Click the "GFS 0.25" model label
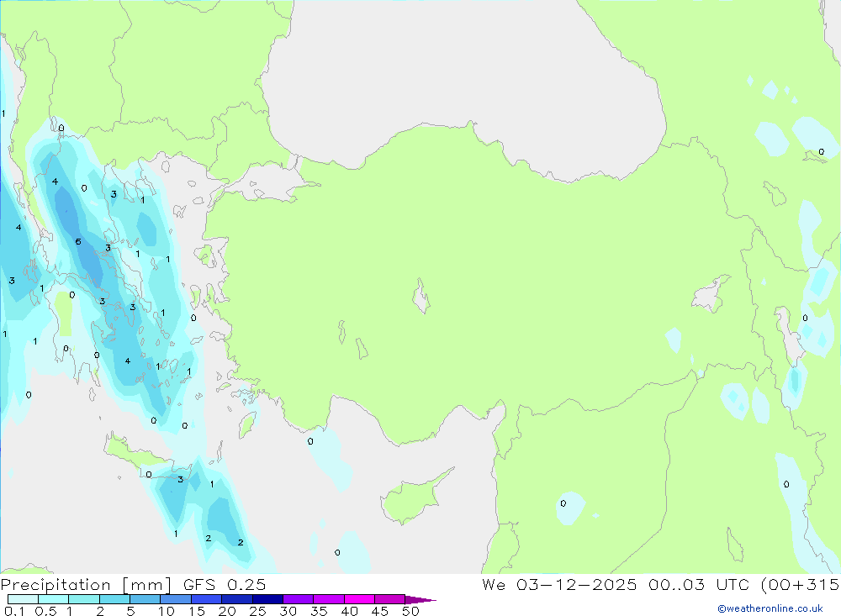Image resolution: width=841 pixels, height=616 pixels. (225, 584)
